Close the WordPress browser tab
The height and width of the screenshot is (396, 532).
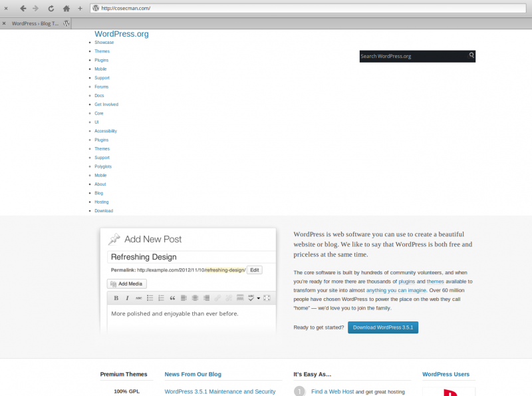pyautogui.click(x=4, y=23)
